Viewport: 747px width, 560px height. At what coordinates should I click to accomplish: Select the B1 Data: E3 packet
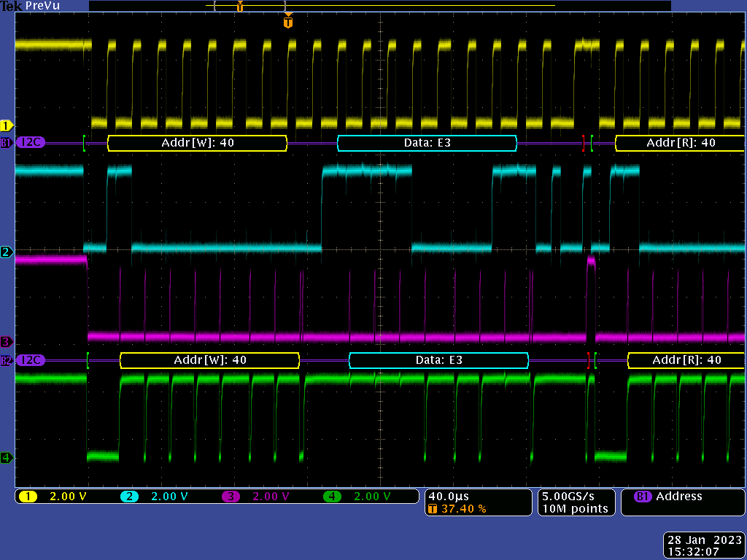tap(427, 143)
